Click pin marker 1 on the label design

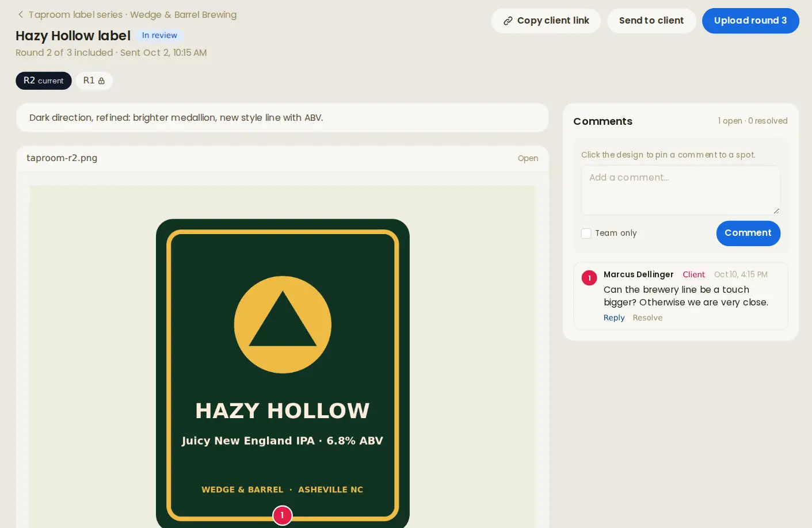(x=282, y=515)
